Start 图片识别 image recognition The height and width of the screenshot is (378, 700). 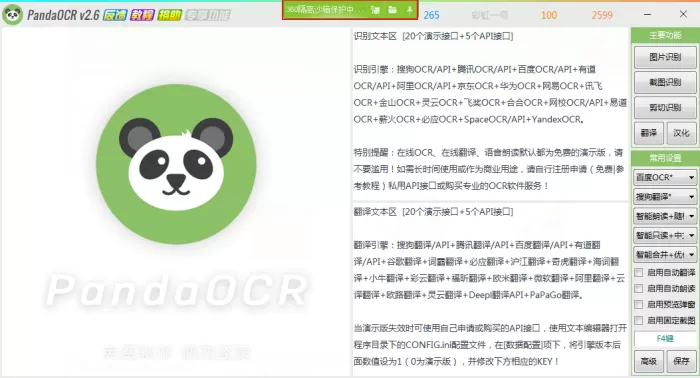(665, 57)
